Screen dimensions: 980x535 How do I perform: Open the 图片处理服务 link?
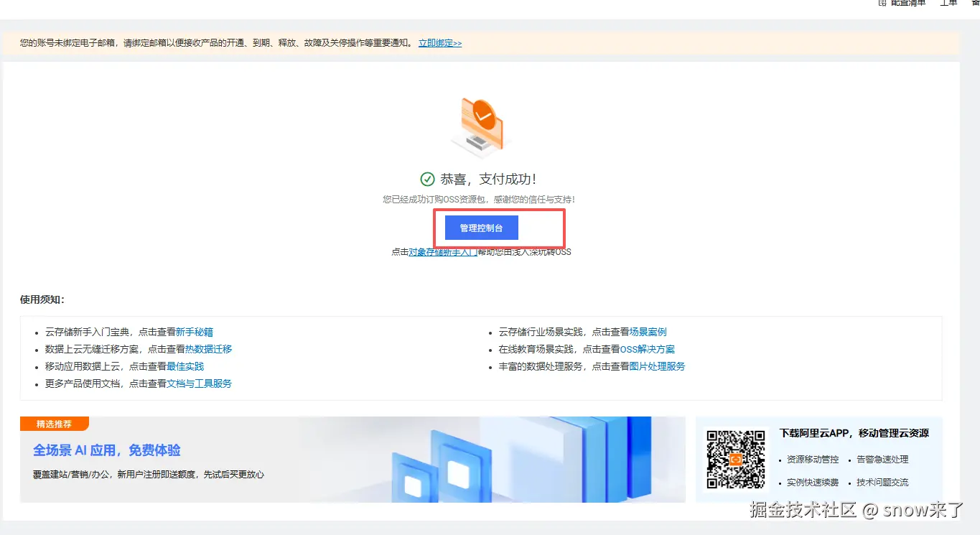658,366
